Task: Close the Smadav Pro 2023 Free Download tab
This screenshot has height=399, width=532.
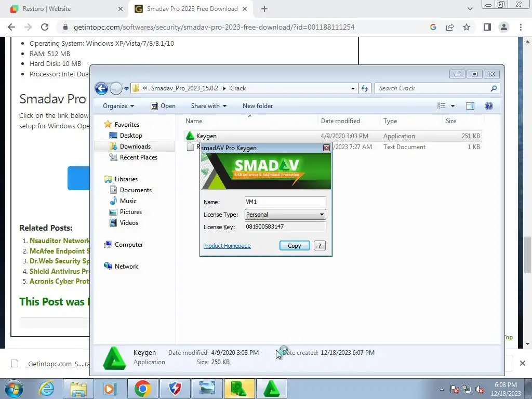Action: [x=245, y=9]
